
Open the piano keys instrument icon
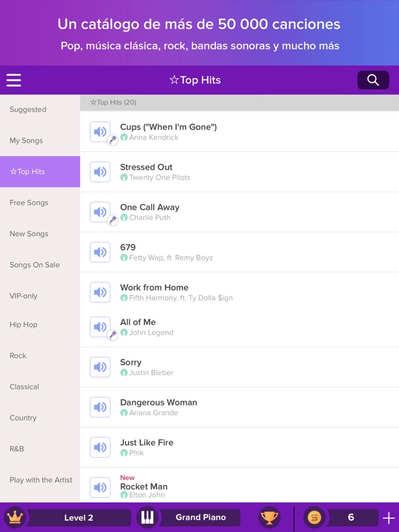147,517
